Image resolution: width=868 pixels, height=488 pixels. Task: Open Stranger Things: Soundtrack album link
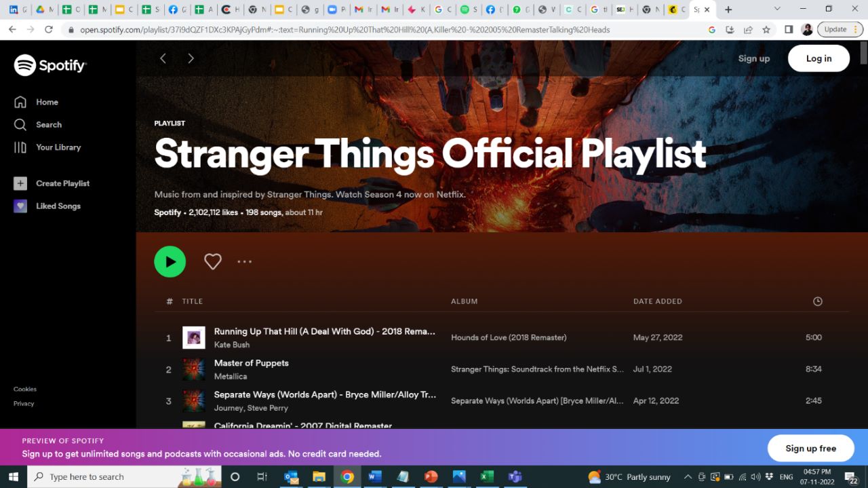pos(537,369)
